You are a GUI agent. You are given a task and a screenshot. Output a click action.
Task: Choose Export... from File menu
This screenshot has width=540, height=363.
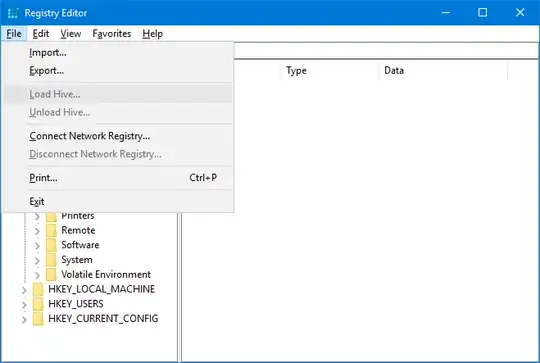click(118, 71)
